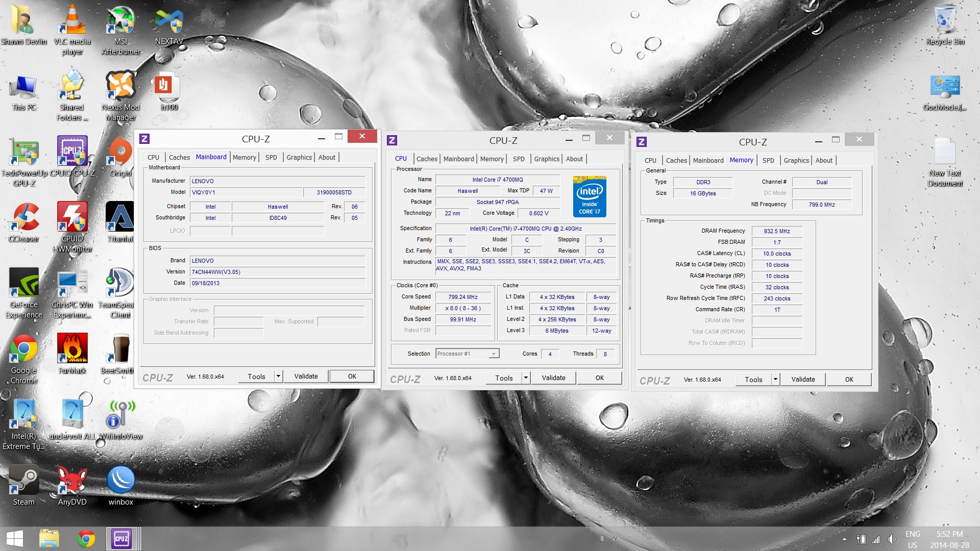Open undervolt ALL desktop icon
The height and width of the screenshot is (551, 980).
coord(72,420)
